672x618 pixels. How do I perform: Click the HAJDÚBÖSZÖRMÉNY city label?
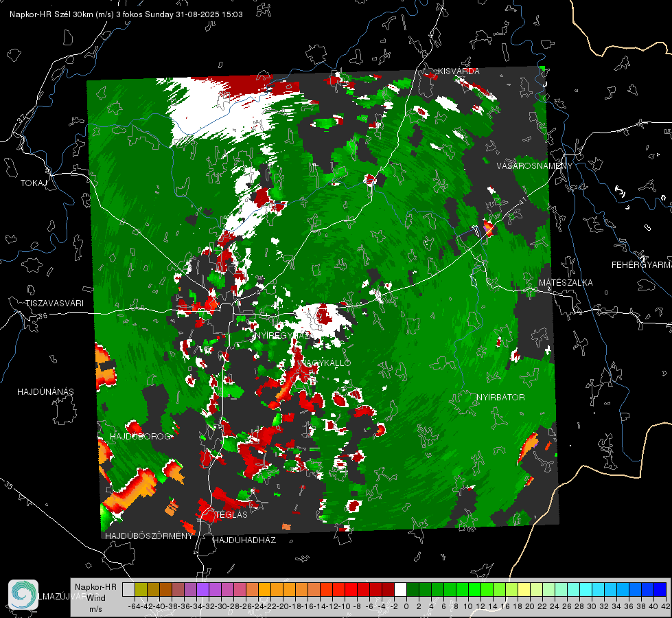tap(149, 536)
